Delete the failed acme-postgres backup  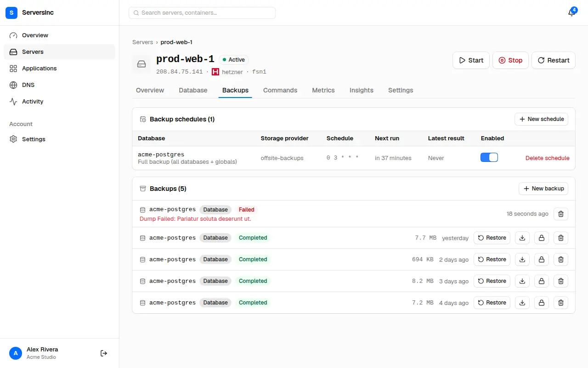560,214
